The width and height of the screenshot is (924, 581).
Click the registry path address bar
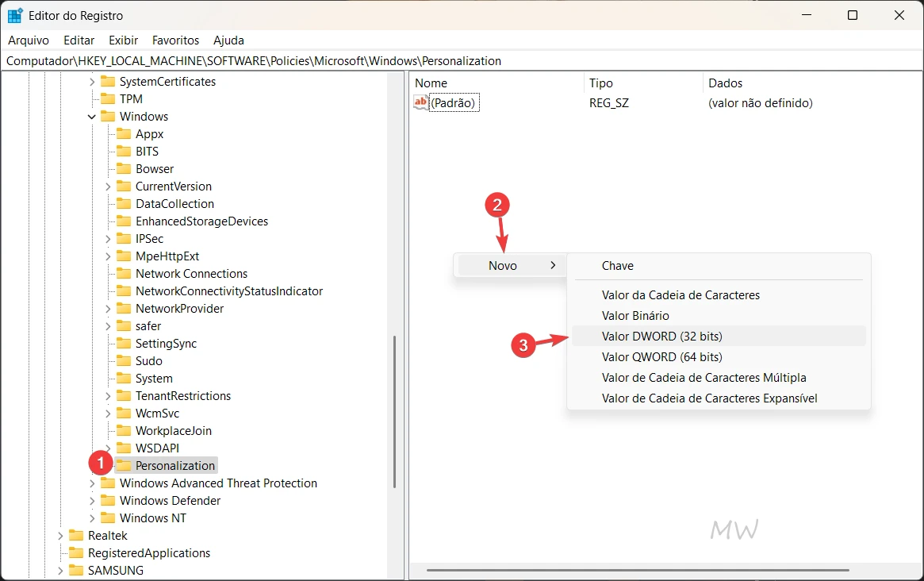(x=460, y=61)
